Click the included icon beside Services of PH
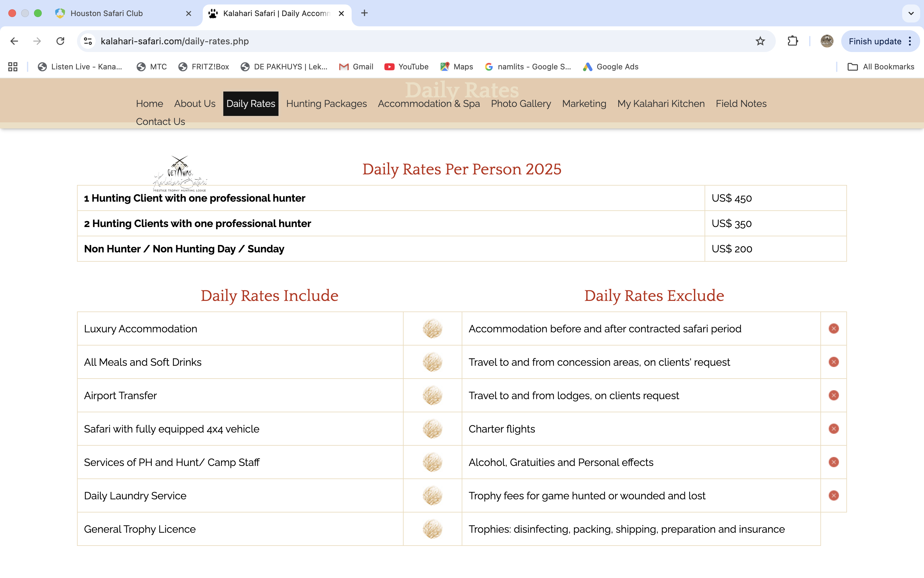Viewport: 924px width, 578px height. [432, 462]
